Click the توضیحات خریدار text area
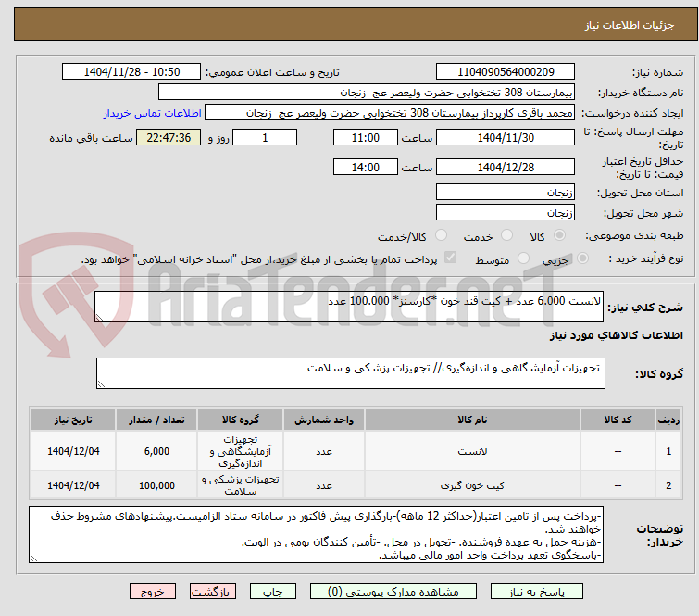 316,534
